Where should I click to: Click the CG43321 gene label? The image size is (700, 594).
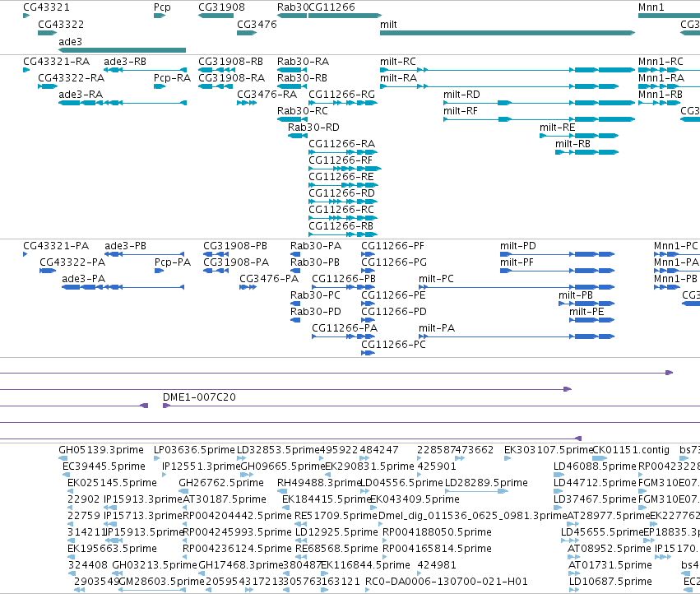tap(46, 7)
